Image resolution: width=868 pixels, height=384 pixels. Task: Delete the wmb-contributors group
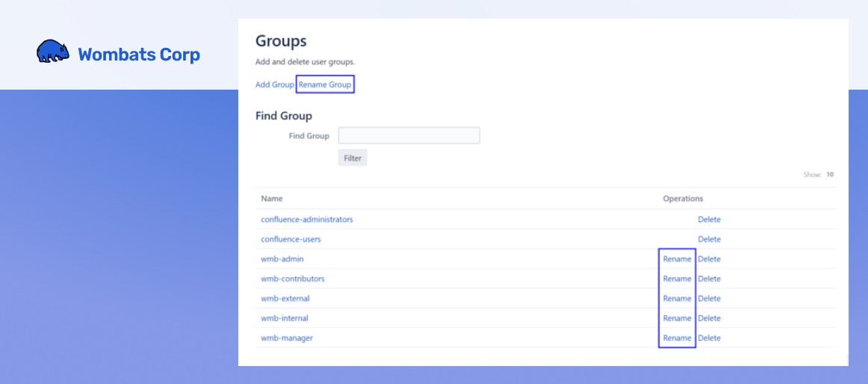point(709,279)
